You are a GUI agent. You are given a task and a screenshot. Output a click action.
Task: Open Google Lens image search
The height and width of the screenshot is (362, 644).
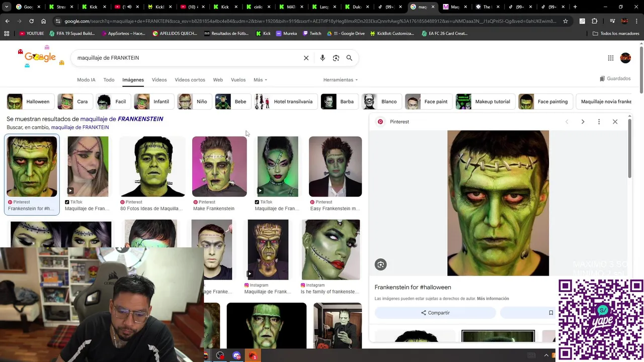point(336,58)
